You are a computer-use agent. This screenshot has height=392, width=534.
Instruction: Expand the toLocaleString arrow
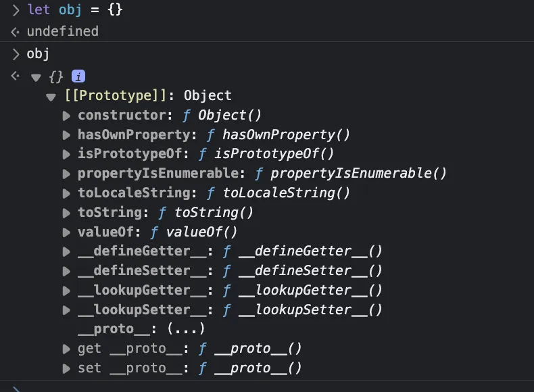pyautogui.click(x=66, y=193)
